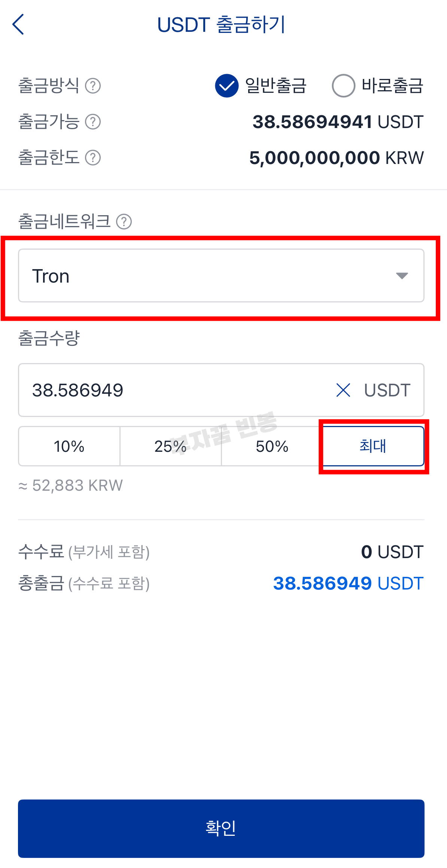Open help icon next to 출금네트워크
Image resolution: width=447 pixels, height=868 pixels.
click(x=124, y=222)
